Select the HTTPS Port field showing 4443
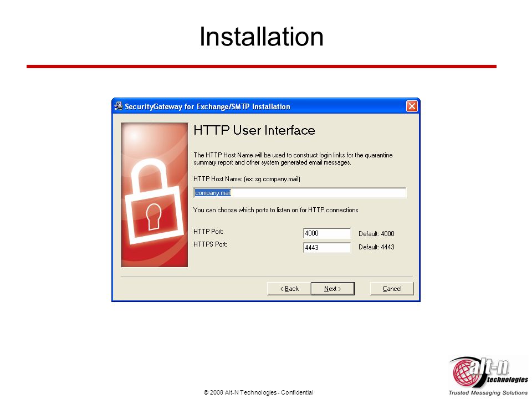 pos(327,247)
